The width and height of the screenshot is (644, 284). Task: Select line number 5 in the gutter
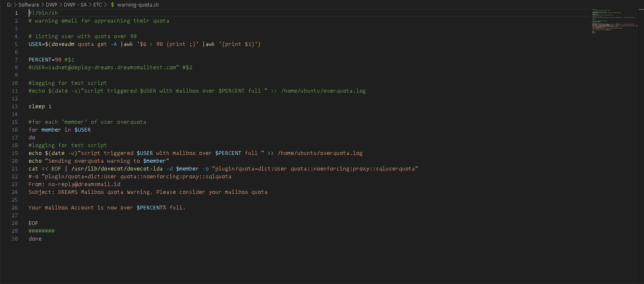click(x=16, y=44)
